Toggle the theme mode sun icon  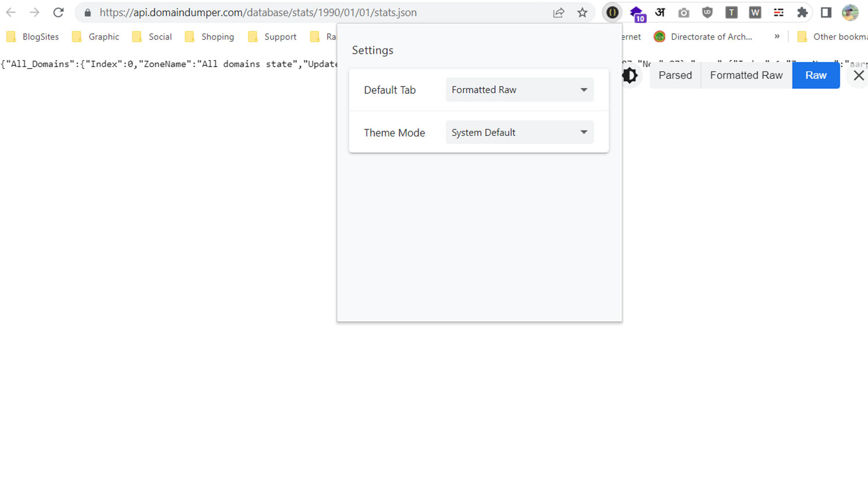pos(631,75)
